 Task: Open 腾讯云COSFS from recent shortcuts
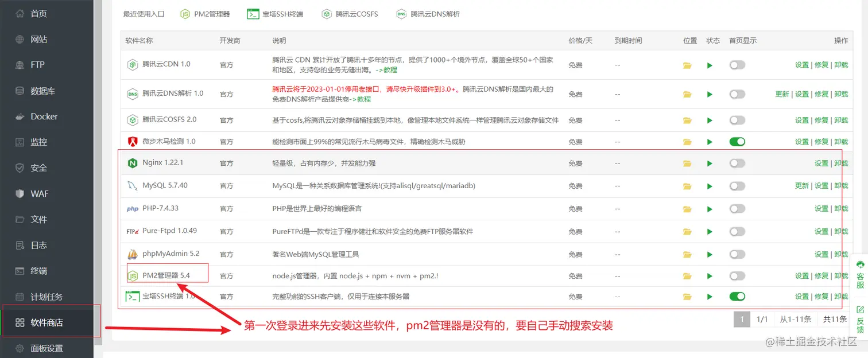[350, 14]
